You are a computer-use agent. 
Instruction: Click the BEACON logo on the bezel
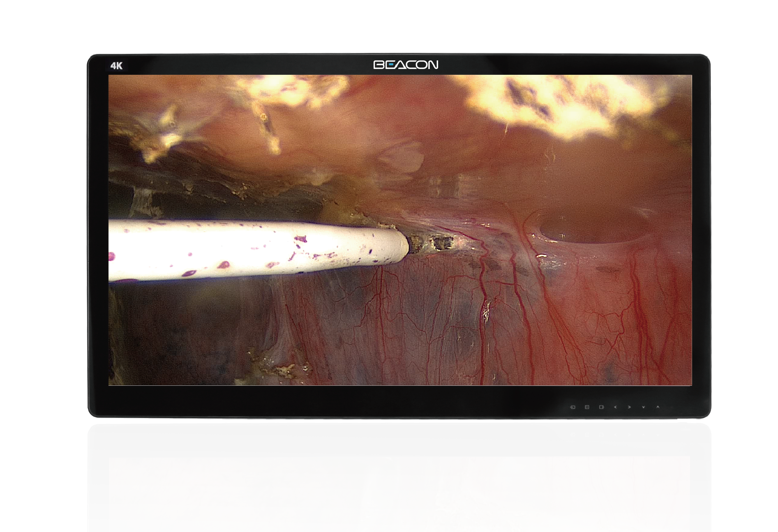(406, 64)
